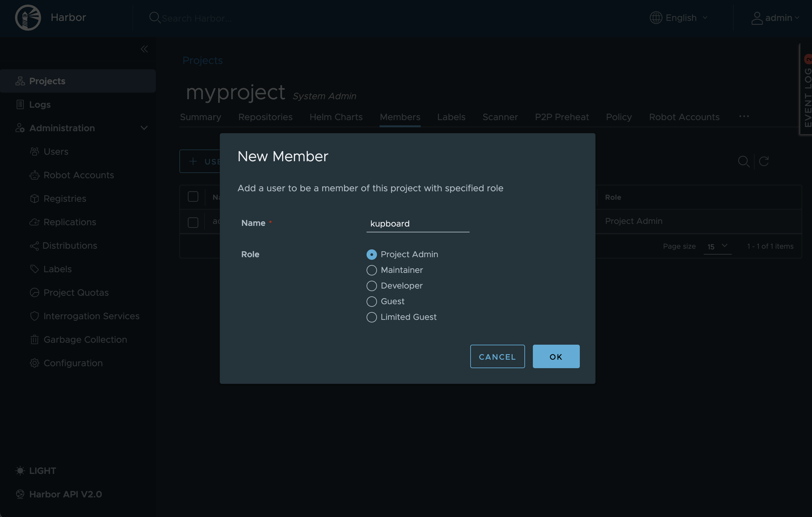The height and width of the screenshot is (517, 812).
Task: Click the Users group icon
Action: pyautogui.click(x=34, y=151)
